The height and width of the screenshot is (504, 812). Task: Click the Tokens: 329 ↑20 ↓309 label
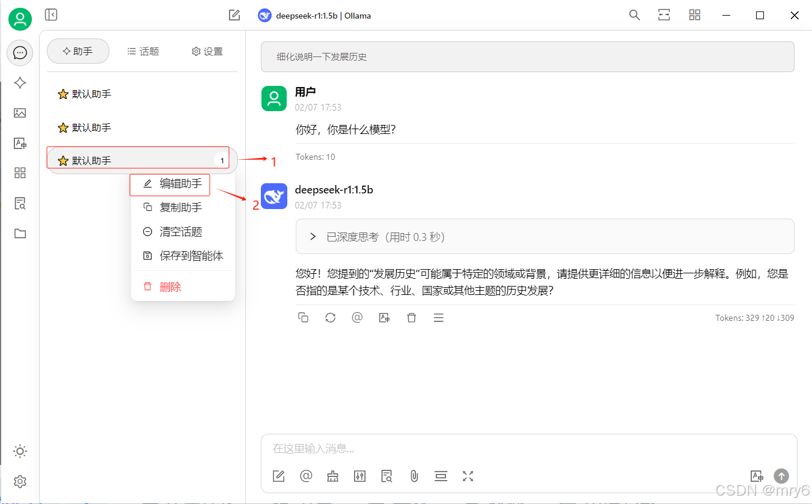(755, 318)
